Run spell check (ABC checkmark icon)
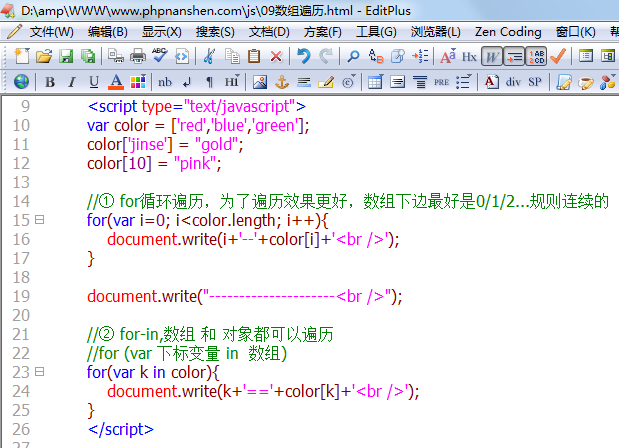This screenshot has height=448, width=619. [x=159, y=56]
